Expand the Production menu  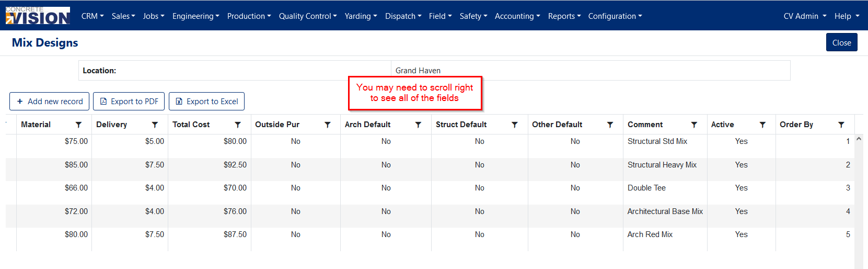(249, 16)
